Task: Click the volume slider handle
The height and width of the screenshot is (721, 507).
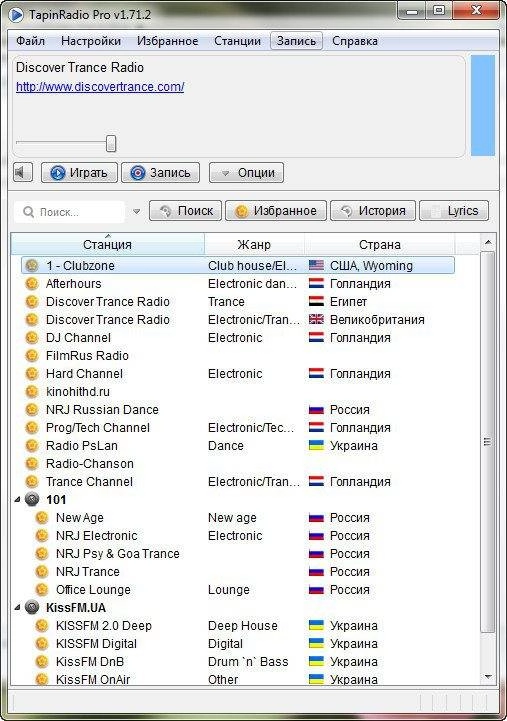Action: 111,143
